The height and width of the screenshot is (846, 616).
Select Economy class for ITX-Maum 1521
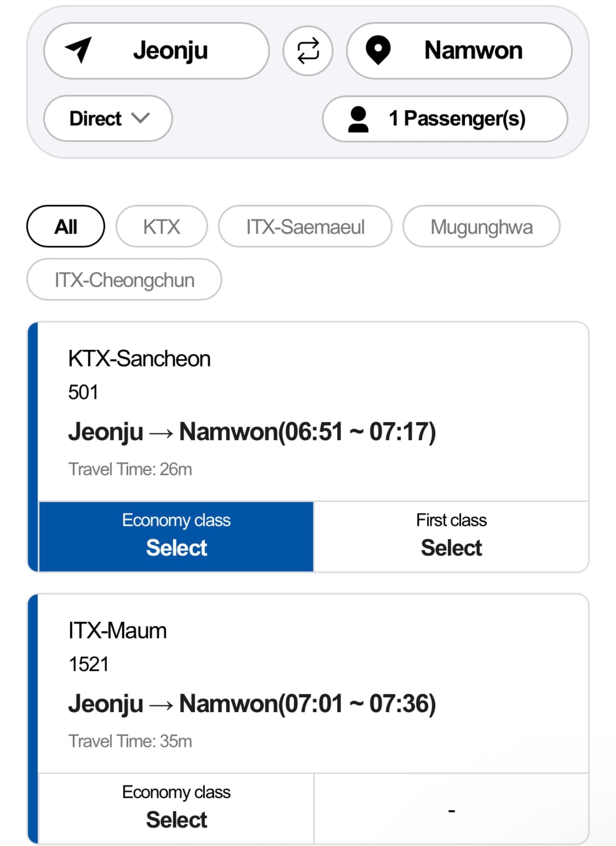pos(176,809)
